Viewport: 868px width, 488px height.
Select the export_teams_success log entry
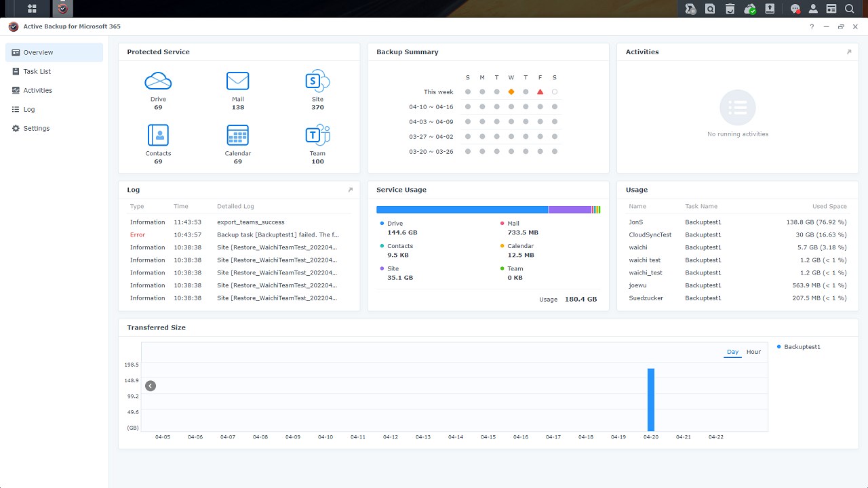point(239,222)
